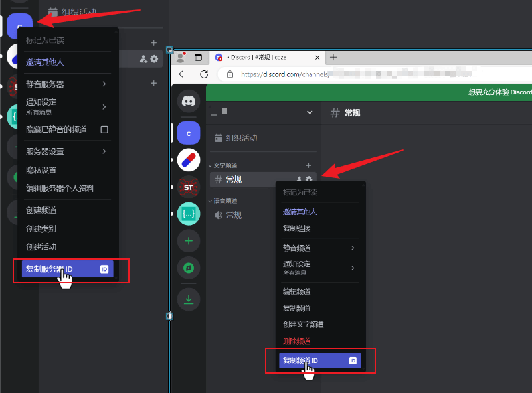Toggle the 隐藏已静音的频道 checkbox

click(x=104, y=130)
